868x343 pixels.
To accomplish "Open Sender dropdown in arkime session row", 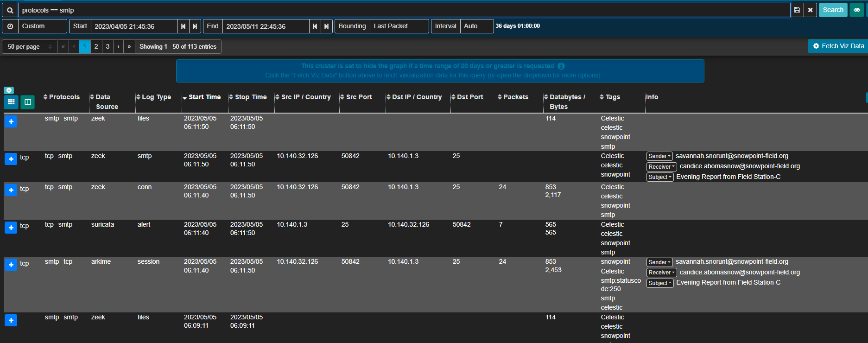I will point(659,262).
